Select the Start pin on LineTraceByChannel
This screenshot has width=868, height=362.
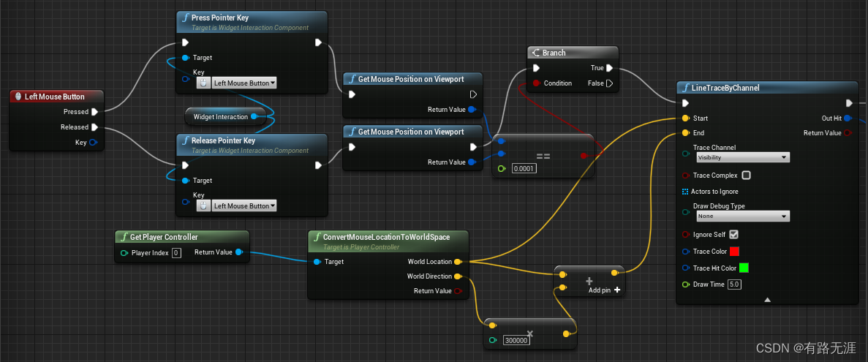(685, 118)
